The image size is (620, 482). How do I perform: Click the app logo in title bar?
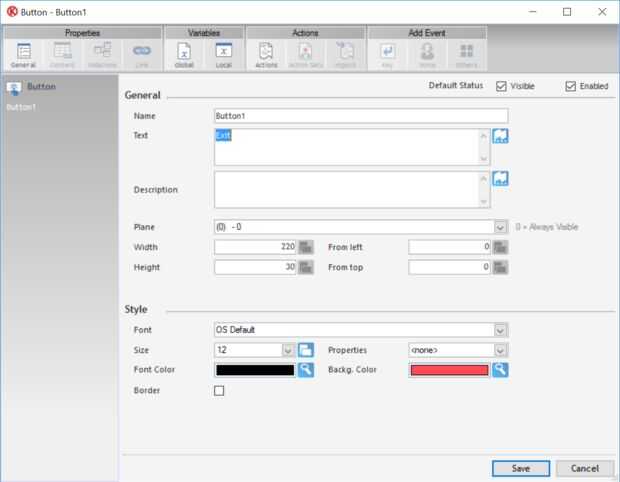(12, 11)
